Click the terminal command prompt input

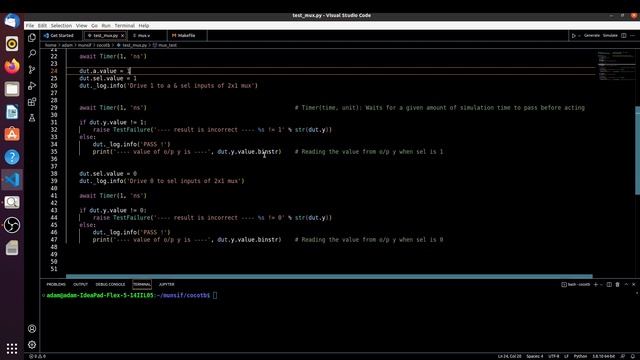point(215,296)
